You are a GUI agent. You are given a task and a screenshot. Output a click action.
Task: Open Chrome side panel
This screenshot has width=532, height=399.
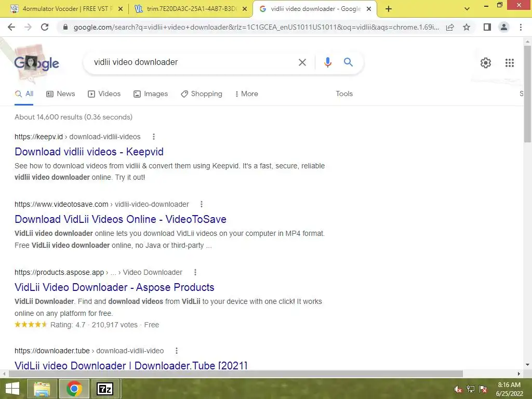pos(487,27)
